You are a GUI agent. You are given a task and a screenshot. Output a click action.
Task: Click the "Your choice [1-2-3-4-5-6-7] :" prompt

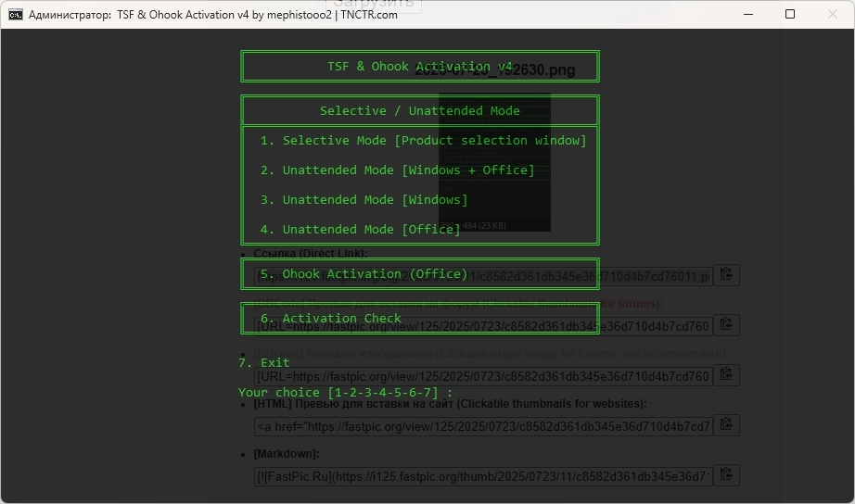(x=345, y=392)
